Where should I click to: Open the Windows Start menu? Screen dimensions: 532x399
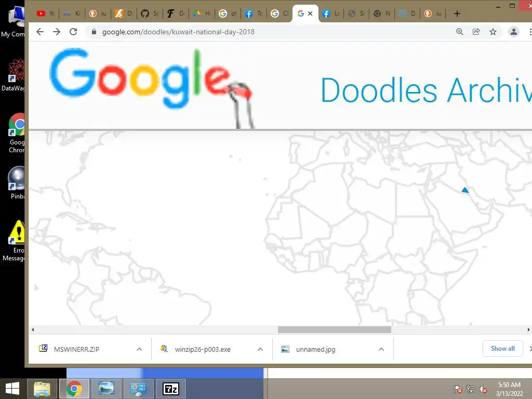point(12,389)
